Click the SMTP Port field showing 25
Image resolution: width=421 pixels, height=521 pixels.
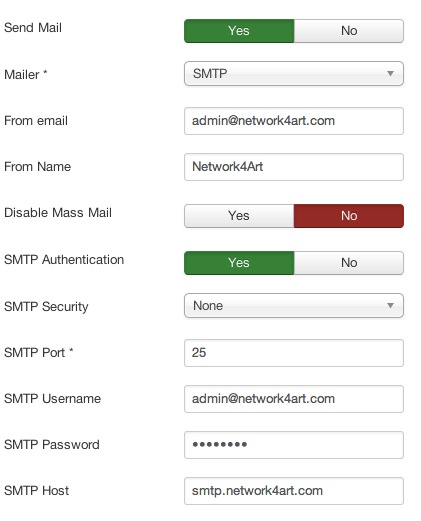[x=294, y=353]
